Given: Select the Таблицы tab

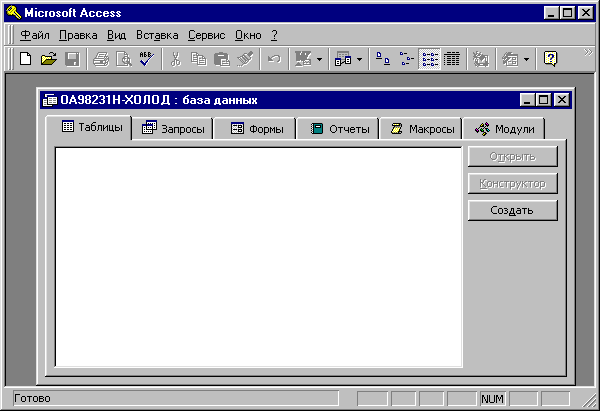Looking at the screenshot, I should click(88, 127).
